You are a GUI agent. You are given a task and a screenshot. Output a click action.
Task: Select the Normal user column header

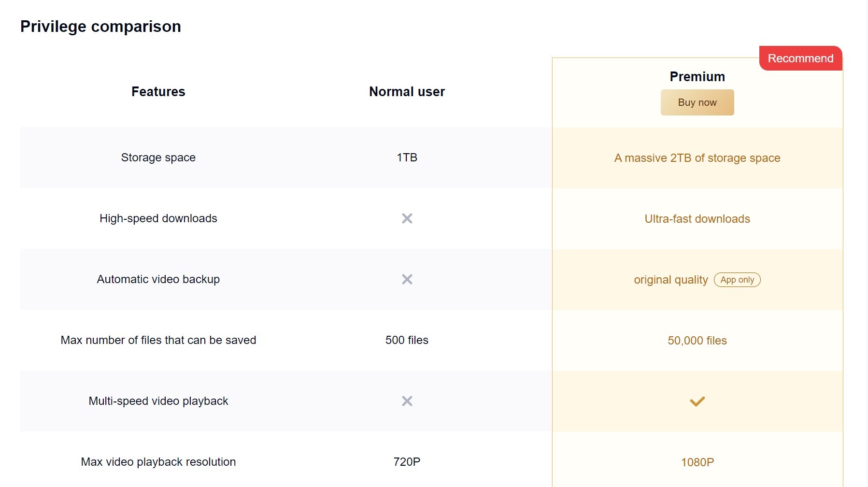tap(407, 92)
